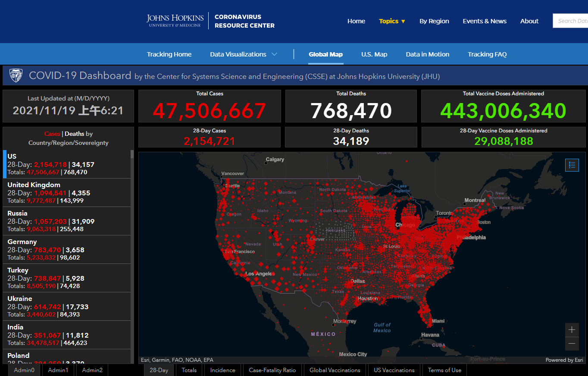The height and width of the screenshot is (376, 588).
Task: Zoom in with the map plus button
Action: click(572, 330)
